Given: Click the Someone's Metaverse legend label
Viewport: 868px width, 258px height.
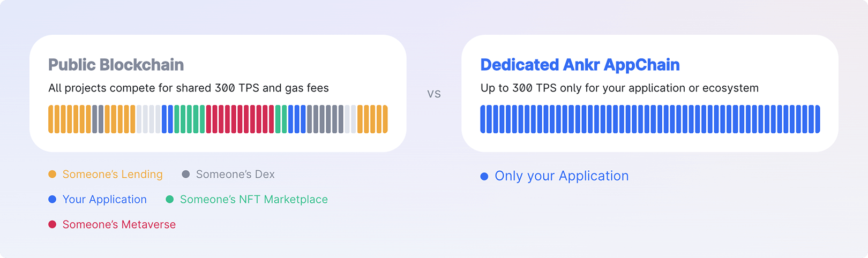Looking at the screenshot, I should [119, 224].
